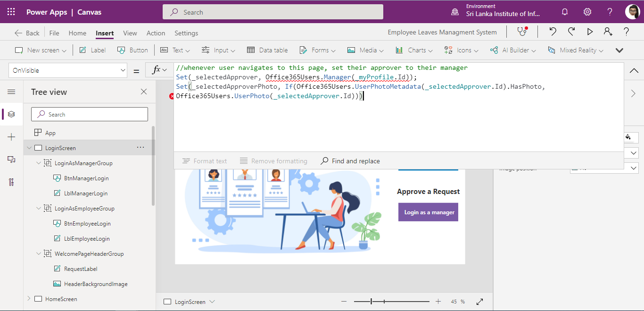
Task: Run the App checker stethoscope icon
Action: 522,32
